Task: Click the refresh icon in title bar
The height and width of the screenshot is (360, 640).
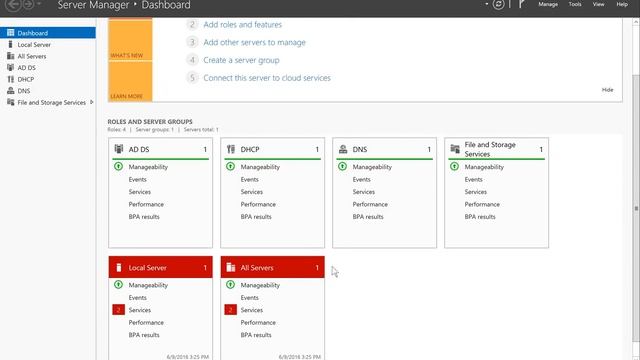Action: coord(498,4)
